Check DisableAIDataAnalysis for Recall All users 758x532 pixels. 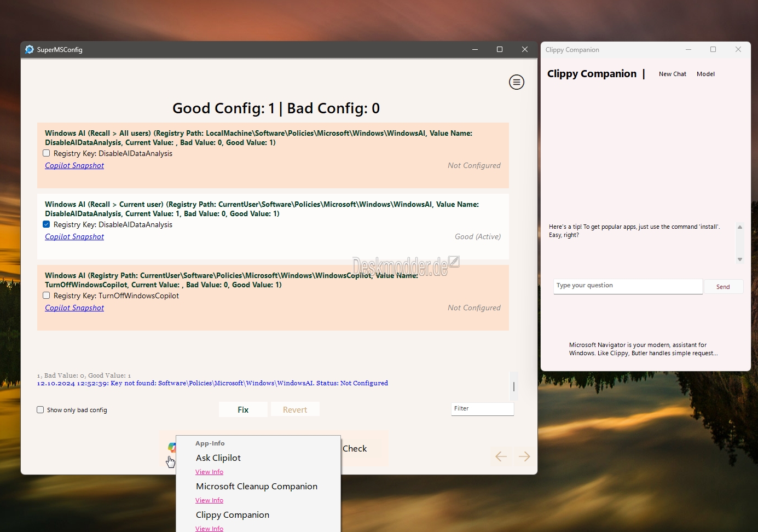click(x=47, y=153)
